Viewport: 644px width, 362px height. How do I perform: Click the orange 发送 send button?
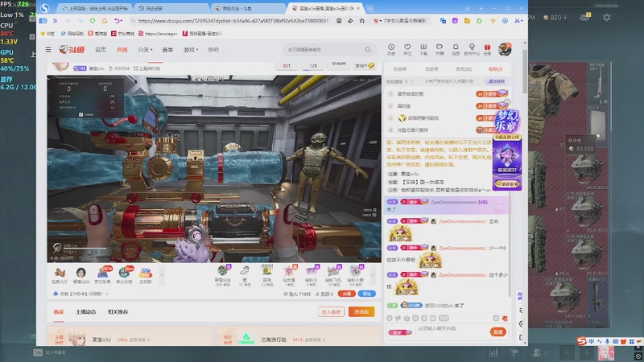tap(497, 331)
